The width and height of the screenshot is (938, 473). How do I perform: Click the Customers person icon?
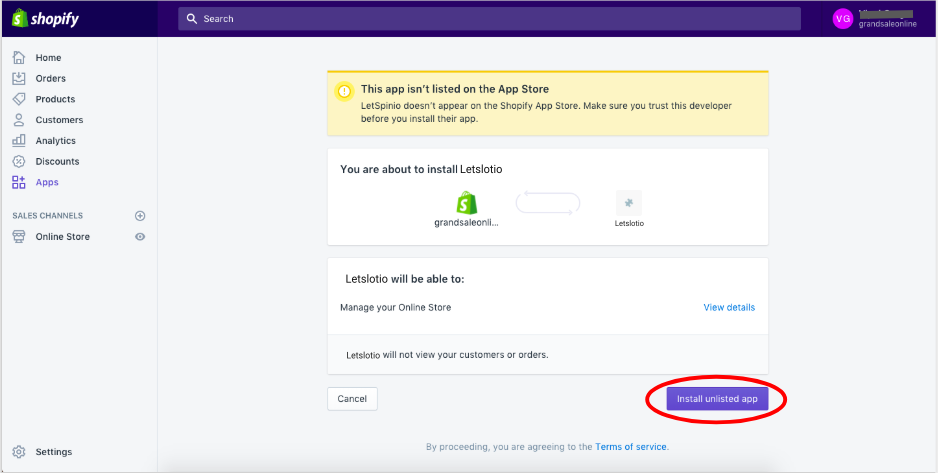[19, 120]
